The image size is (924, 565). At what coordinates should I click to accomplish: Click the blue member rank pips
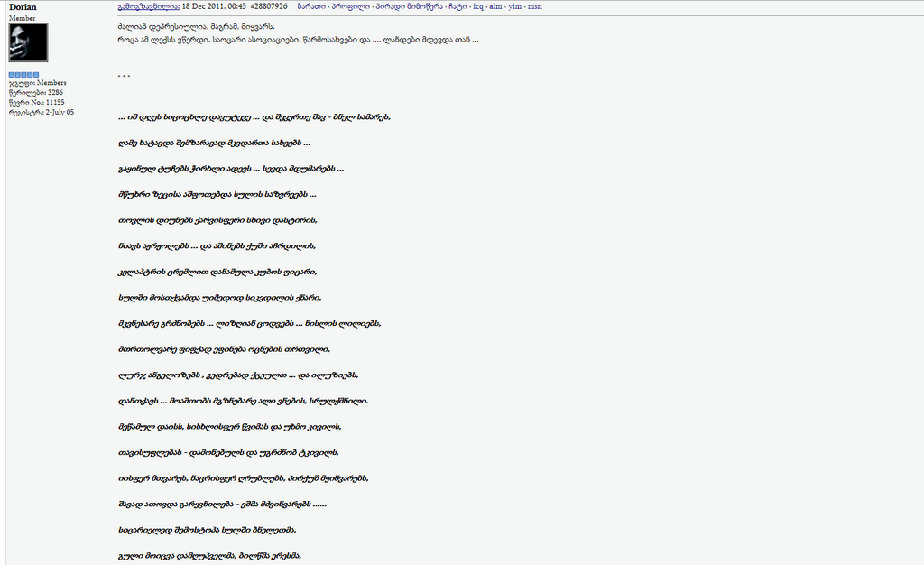tap(24, 75)
